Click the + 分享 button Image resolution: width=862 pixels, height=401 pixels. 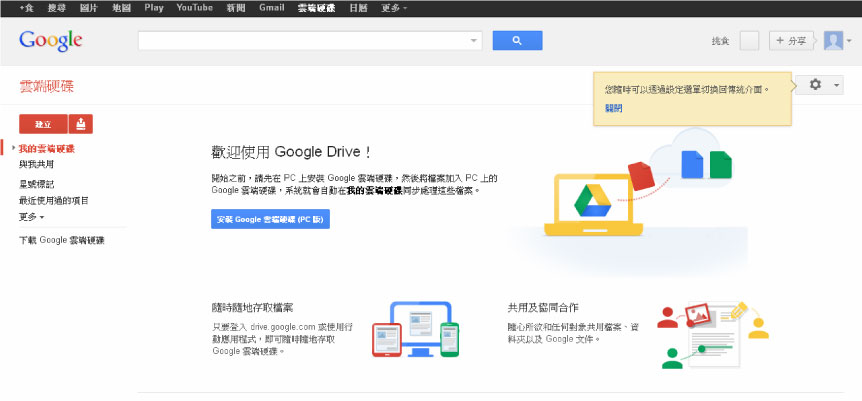pos(791,41)
